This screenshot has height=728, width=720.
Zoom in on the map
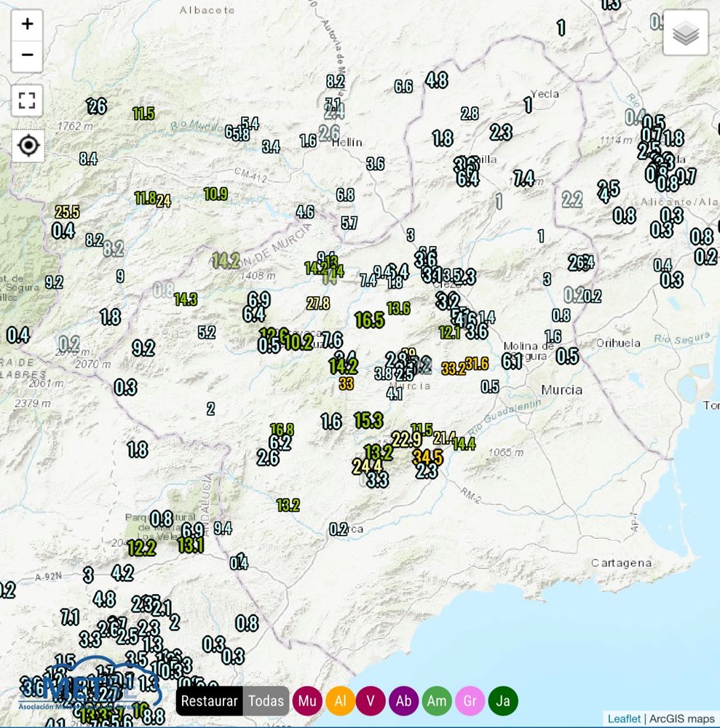27,24
